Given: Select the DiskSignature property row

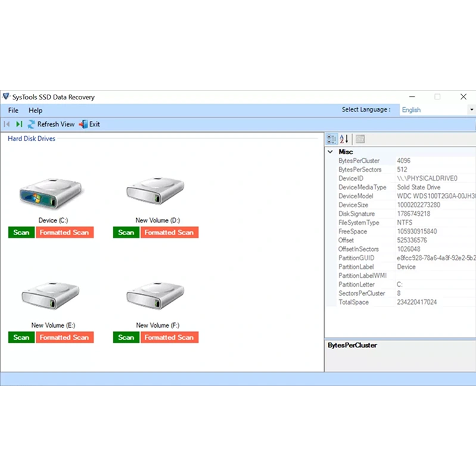Looking at the screenshot, I should [406, 214].
